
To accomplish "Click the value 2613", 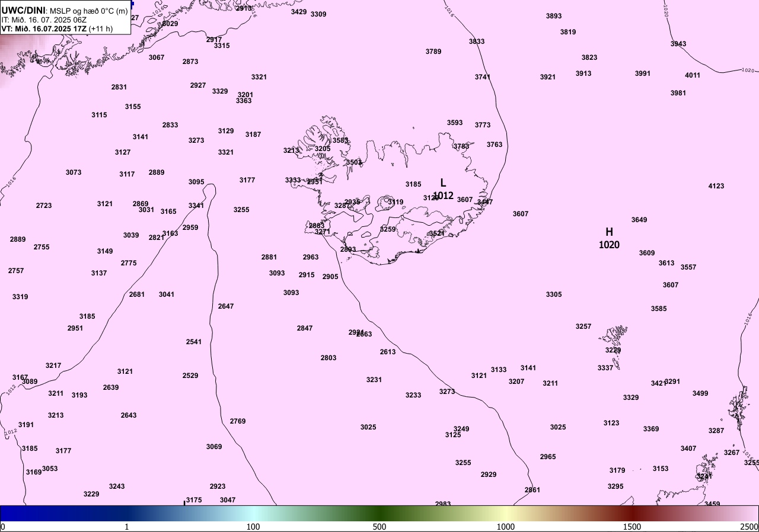I will click(388, 352).
